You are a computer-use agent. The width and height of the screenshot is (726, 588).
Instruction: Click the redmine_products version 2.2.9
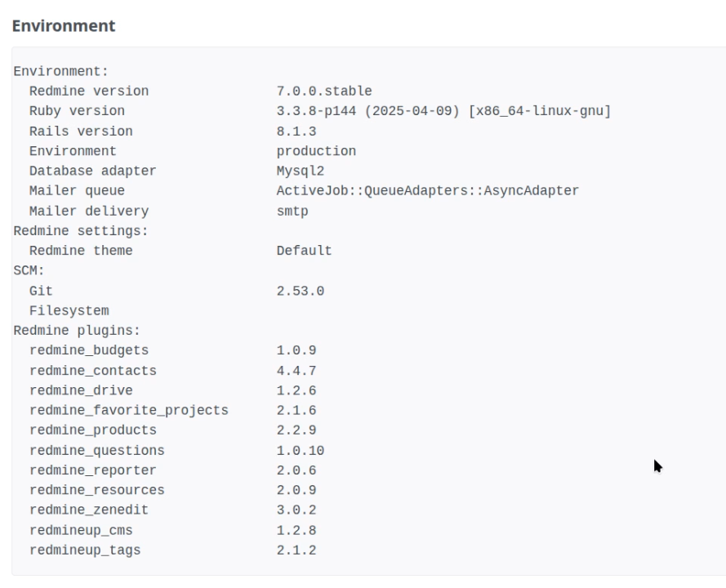296,431
